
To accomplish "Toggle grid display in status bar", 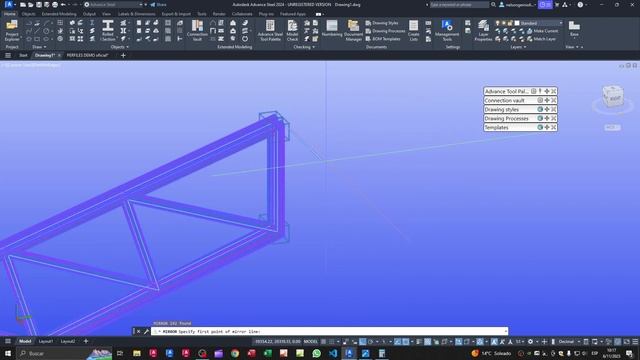I will [324, 341].
